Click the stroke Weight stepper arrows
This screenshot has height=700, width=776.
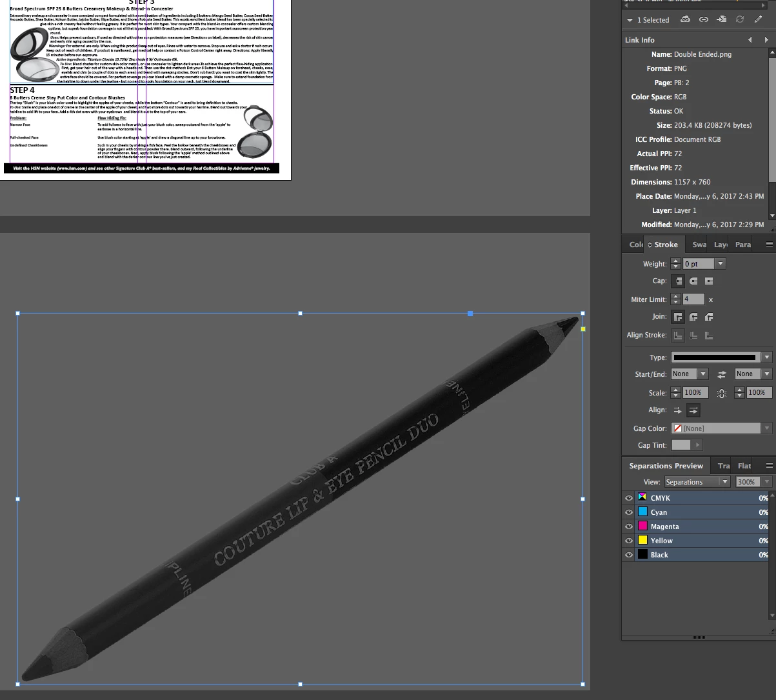click(675, 264)
